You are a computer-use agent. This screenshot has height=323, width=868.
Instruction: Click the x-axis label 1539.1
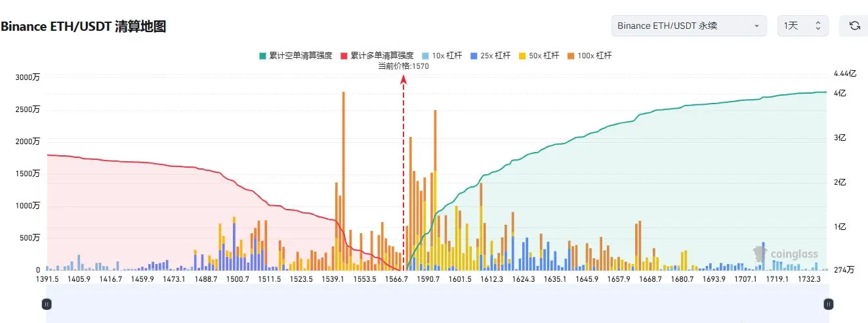point(333,279)
